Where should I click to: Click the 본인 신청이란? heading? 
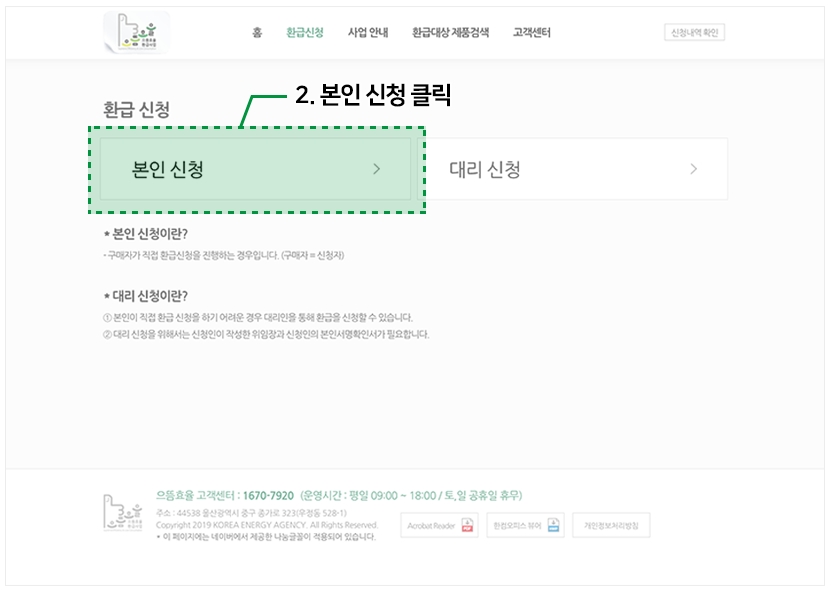(x=146, y=234)
